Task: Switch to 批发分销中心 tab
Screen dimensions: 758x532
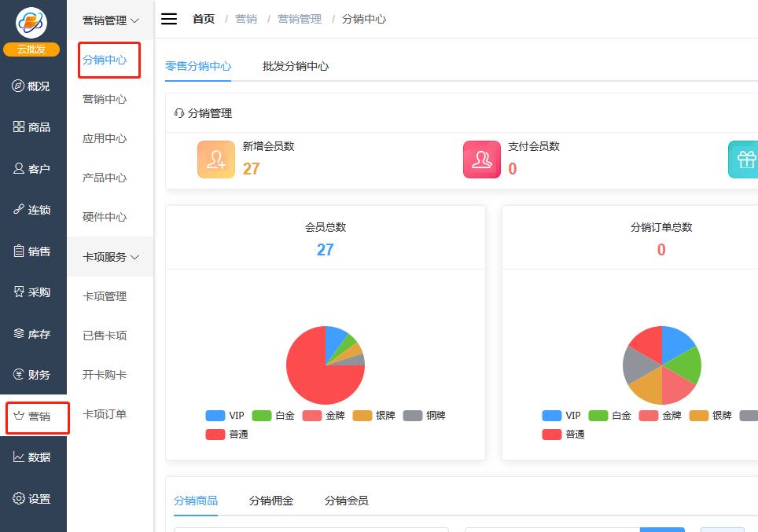Action: [x=296, y=67]
